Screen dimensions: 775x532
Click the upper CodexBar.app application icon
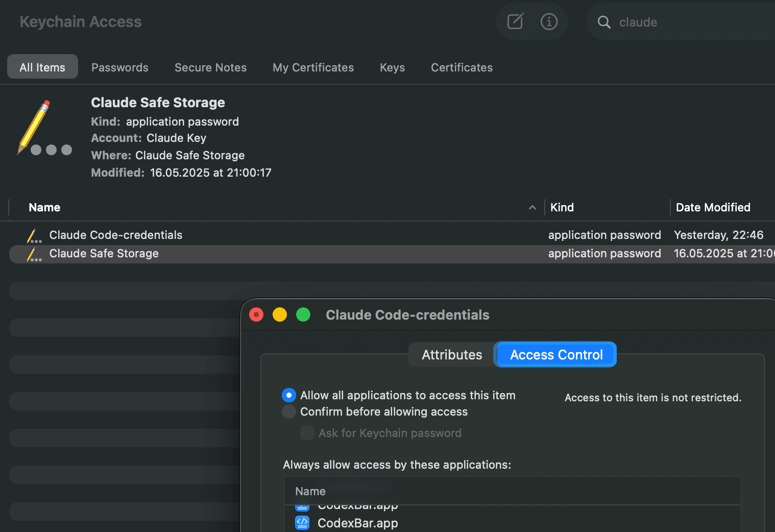click(x=302, y=505)
